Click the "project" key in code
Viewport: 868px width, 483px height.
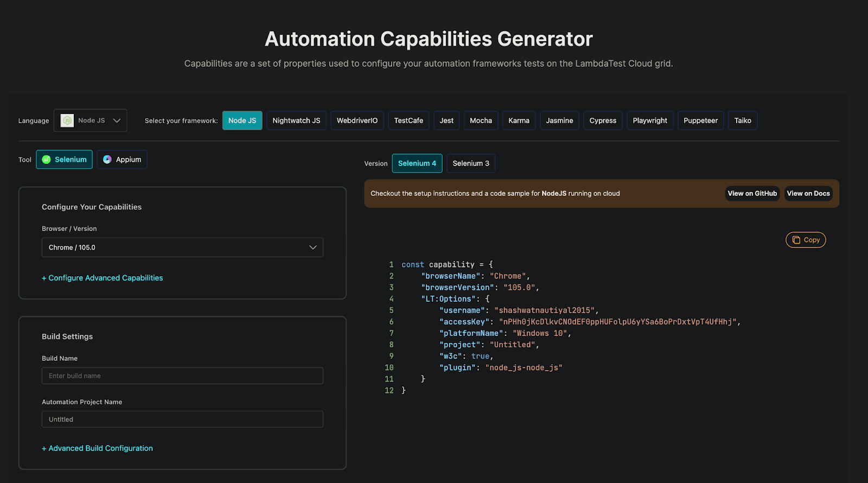(460, 345)
